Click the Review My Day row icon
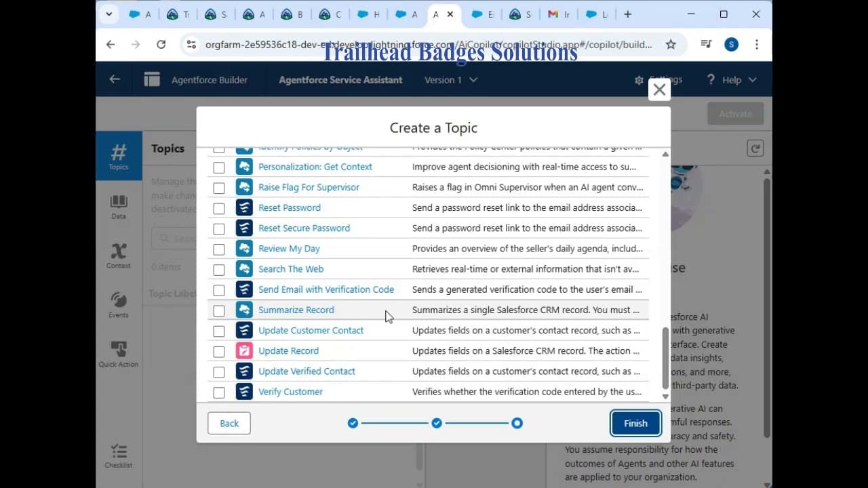Screen dimensions: 868x488 point(244,249)
